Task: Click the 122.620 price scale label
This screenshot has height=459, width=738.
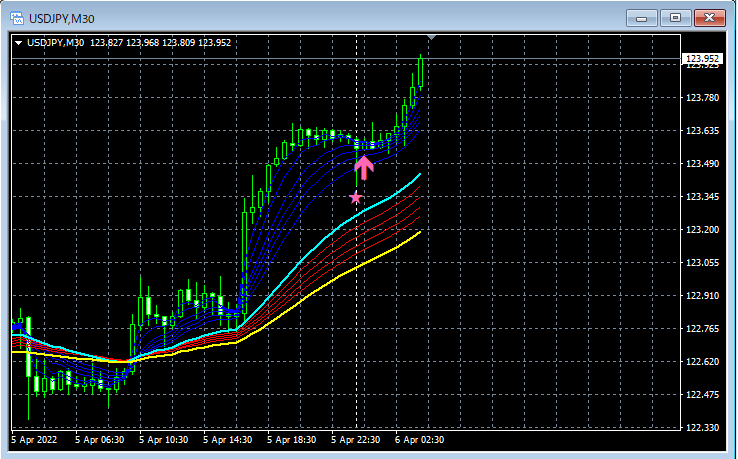Action: pyautogui.click(x=703, y=361)
